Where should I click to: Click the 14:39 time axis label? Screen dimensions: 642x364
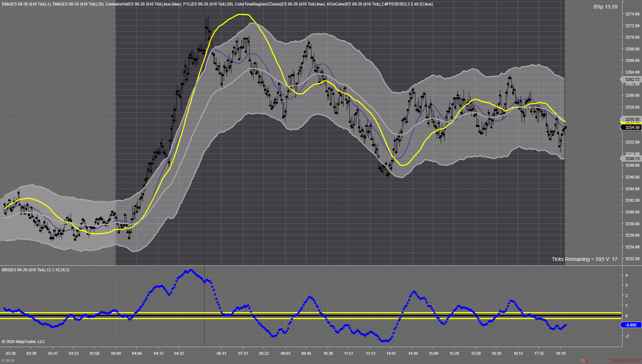(x=413, y=354)
